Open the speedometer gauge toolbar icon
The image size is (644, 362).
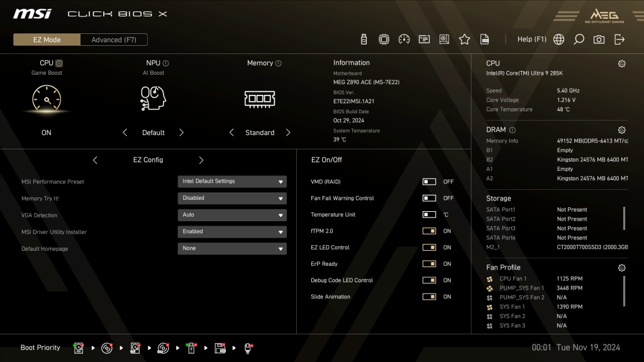(404, 40)
